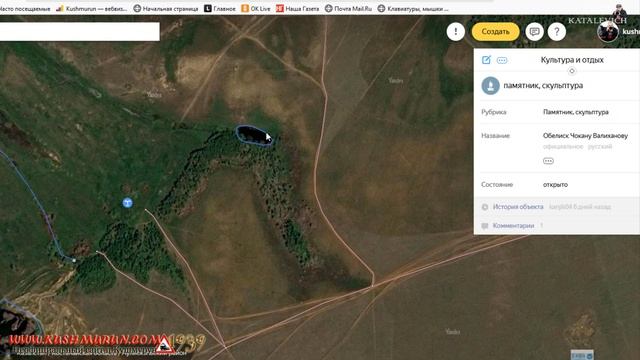
Task: Click the Культура и отдых heading
Action: click(x=572, y=60)
